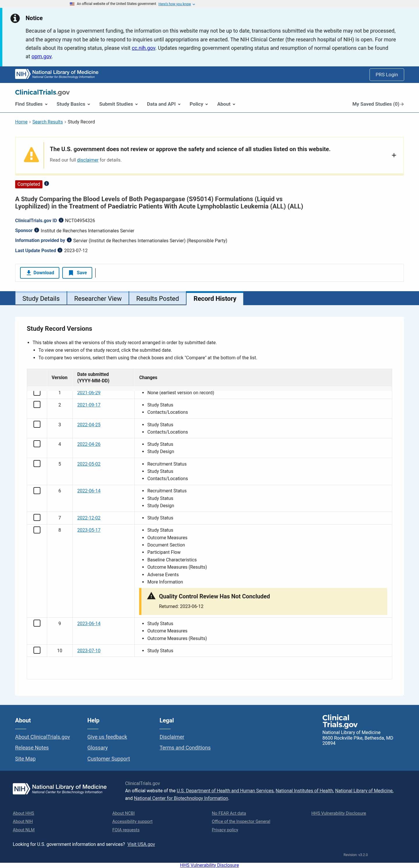Open the Policy dropdown menu
This screenshot has height=868, width=419.
tap(199, 104)
